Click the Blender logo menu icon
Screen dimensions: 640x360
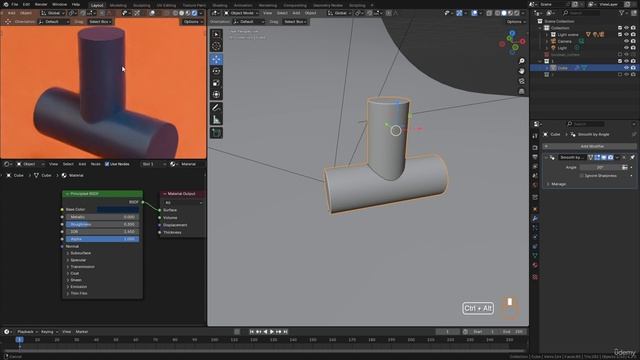pos(6,4)
